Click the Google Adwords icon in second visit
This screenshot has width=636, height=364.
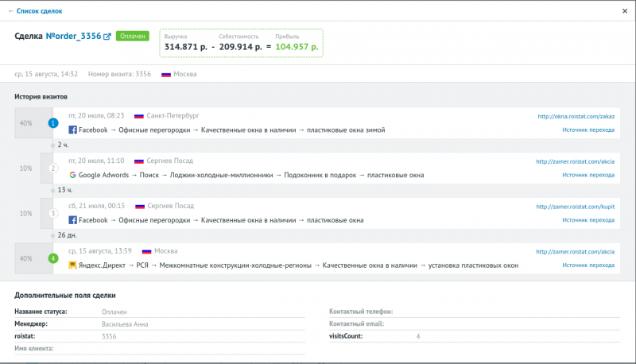pos(72,175)
